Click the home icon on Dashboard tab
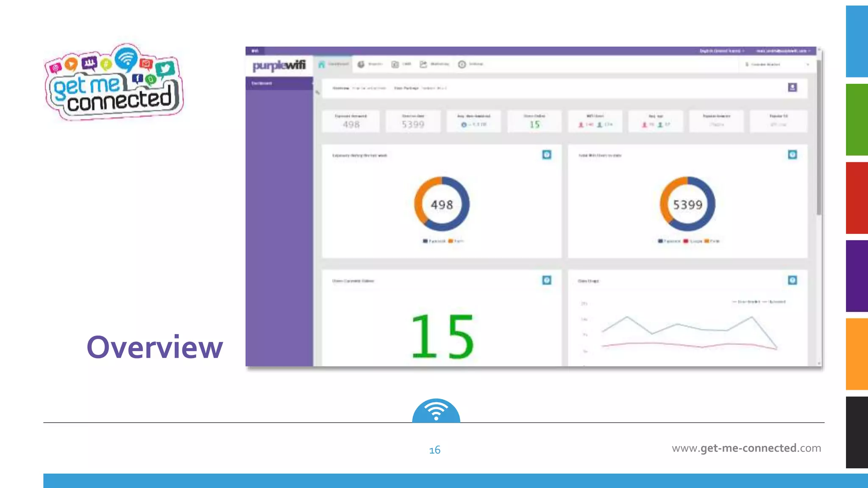This screenshot has height=488, width=868. 322,64
